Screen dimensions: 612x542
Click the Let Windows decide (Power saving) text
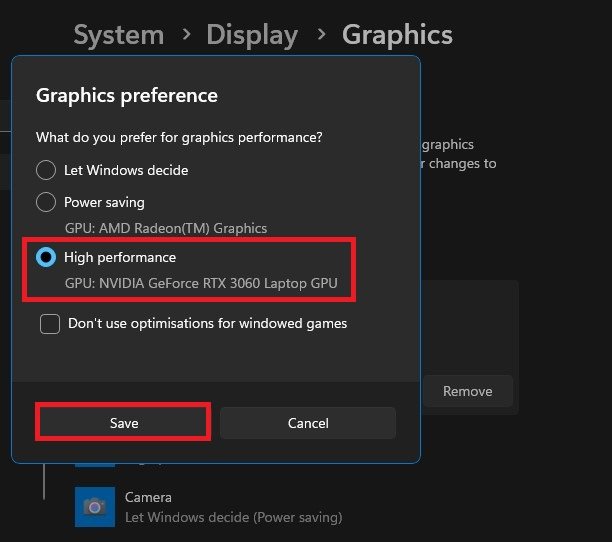pyautogui.click(x=233, y=517)
